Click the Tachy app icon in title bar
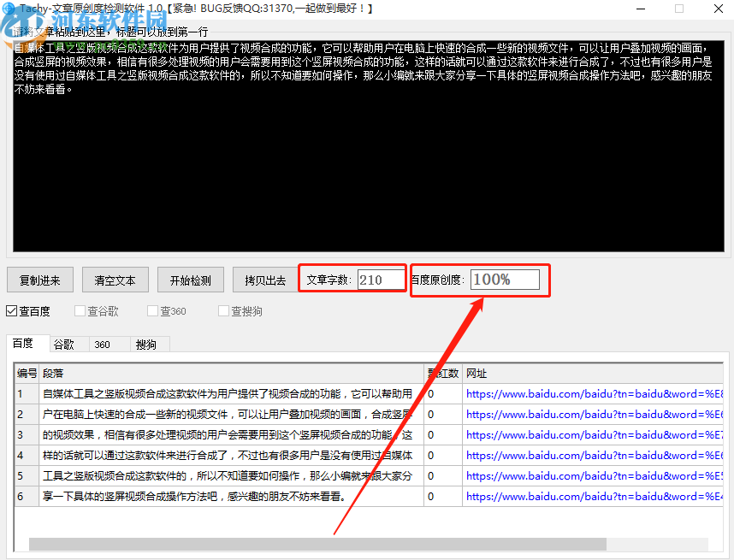 [x=9, y=9]
